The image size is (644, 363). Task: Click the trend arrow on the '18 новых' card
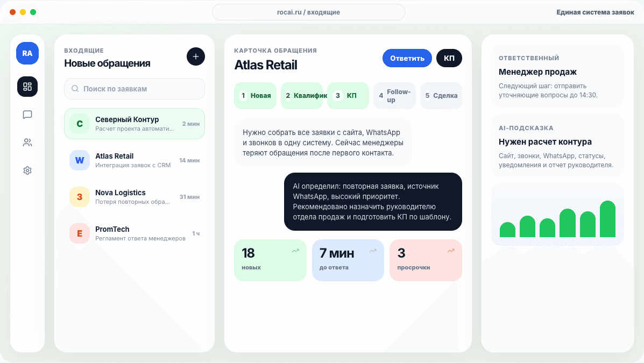(x=295, y=250)
